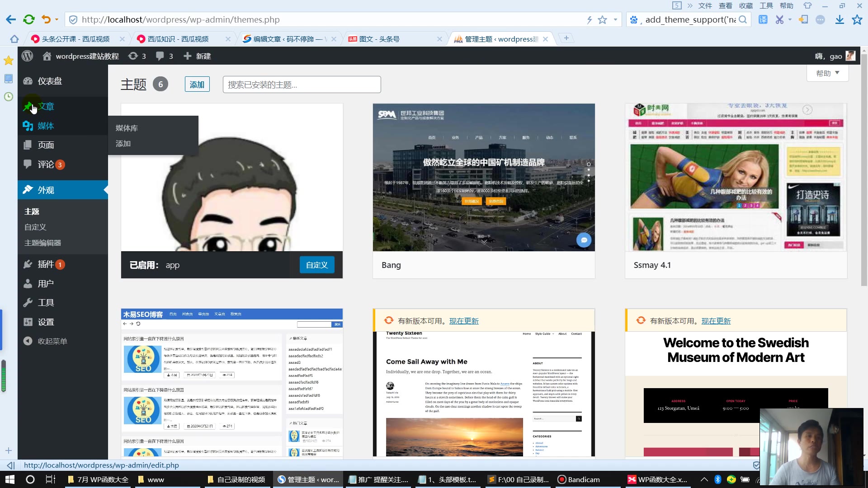Screen dimensions: 868x488
Task: Open browser downloads icon
Action: [x=840, y=19]
